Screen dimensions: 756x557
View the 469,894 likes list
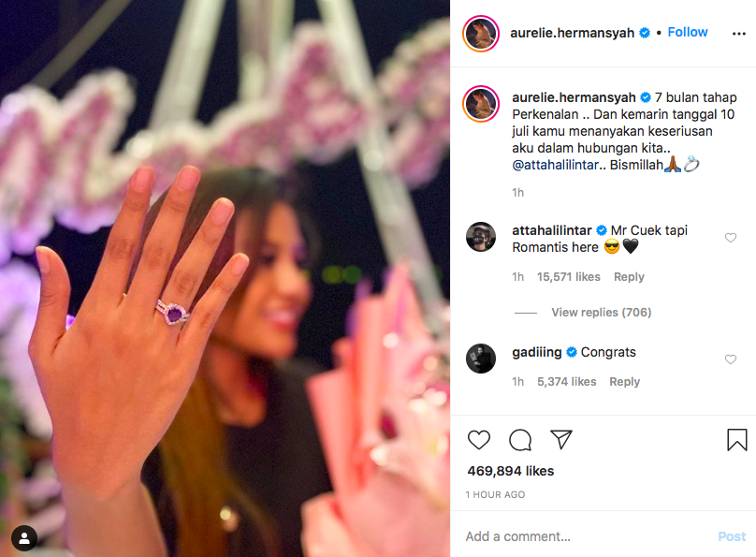point(511,471)
